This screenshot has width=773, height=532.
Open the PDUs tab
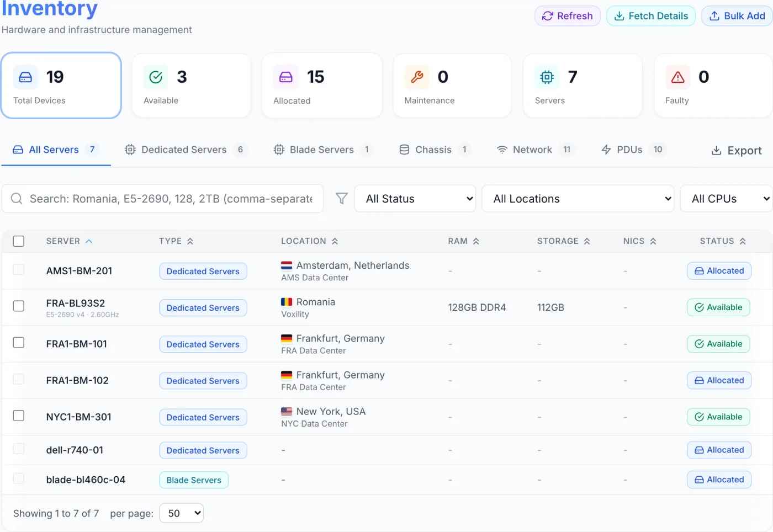[x=634, y=150]
